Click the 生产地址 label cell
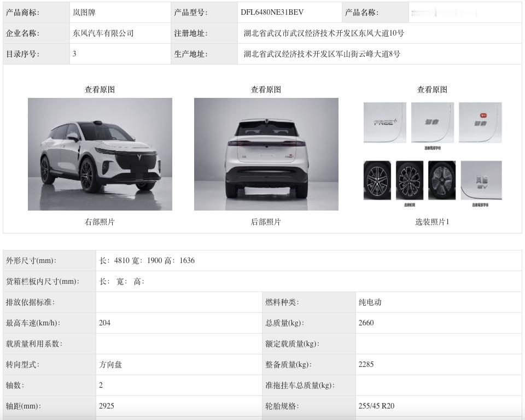This screenshot has height=420, width=525. [x=204, y=54]
